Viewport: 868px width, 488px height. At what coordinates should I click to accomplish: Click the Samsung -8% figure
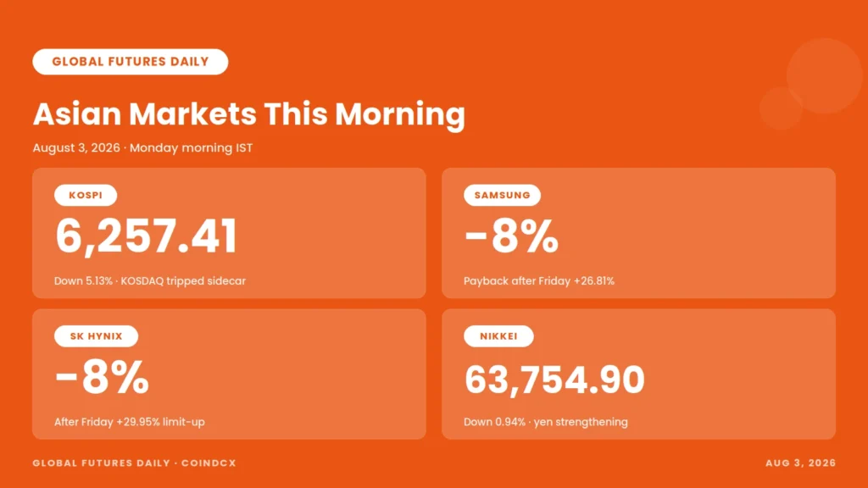tap(511, 237)
